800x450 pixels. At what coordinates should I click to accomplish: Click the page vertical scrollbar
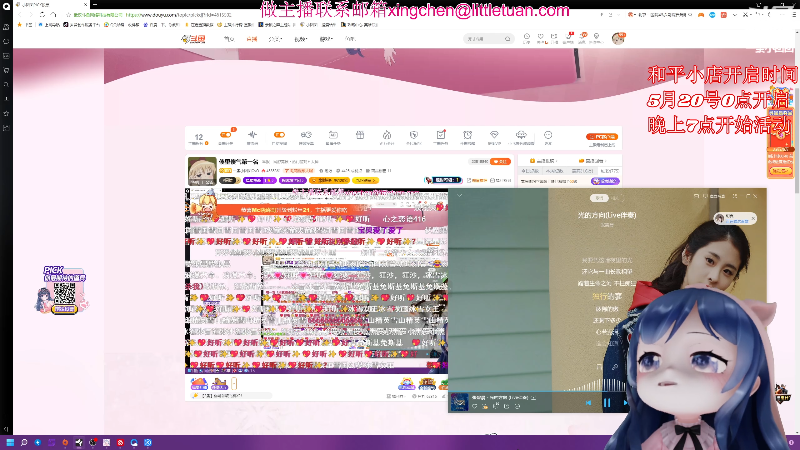pyautogui.click(x=797, y=140)
